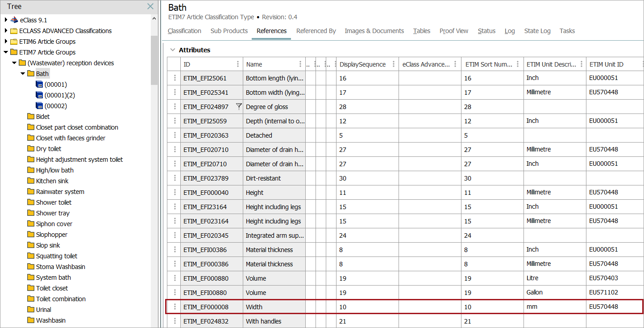Expand ETIM6 Article Groups node
The width and height of the screenshot is (644, 328).
6,42
